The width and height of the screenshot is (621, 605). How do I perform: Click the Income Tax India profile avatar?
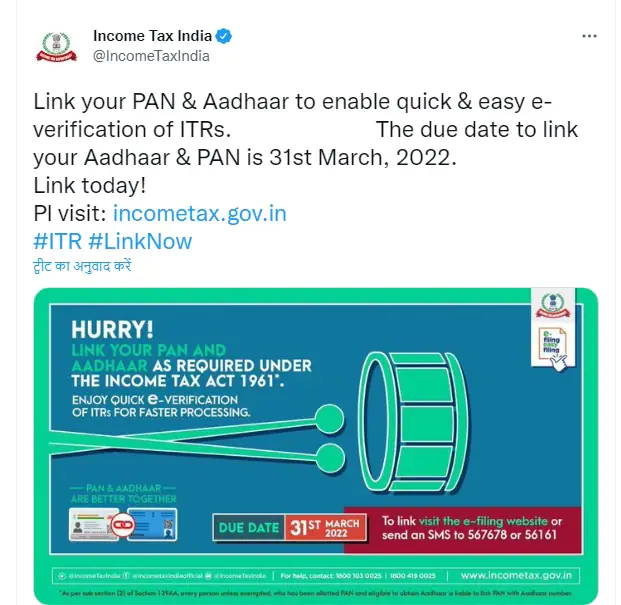[x=56, y=48]
